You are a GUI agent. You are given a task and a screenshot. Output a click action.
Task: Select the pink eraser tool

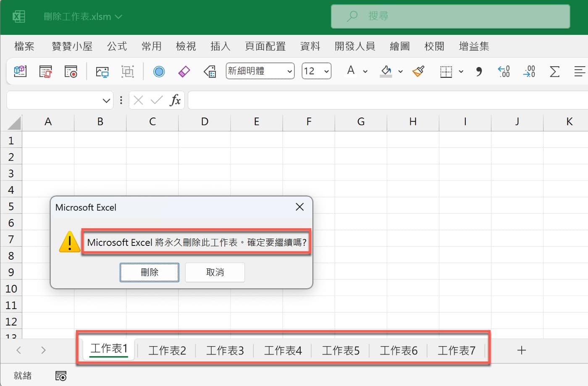184,72
